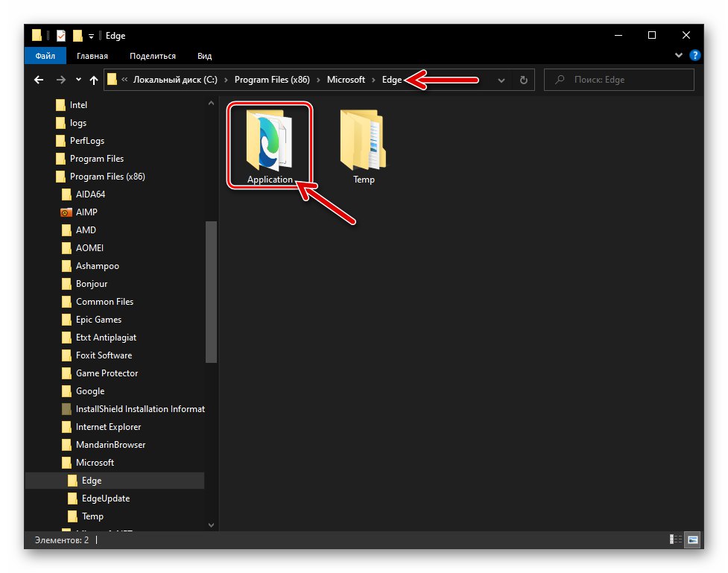Switch to large icons view button
Screen dimensions: 728x573
pos(693,539)
